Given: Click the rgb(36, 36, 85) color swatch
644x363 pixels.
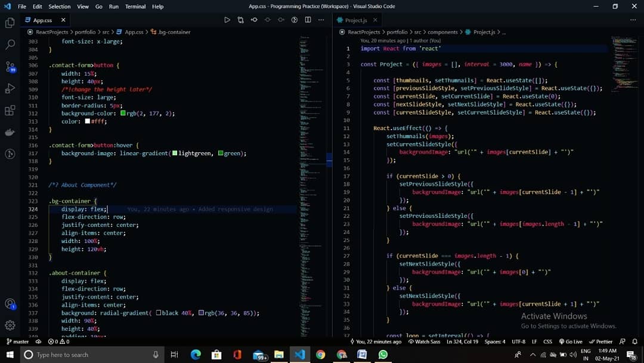Looking at the screenshot, I should [201, 312].
